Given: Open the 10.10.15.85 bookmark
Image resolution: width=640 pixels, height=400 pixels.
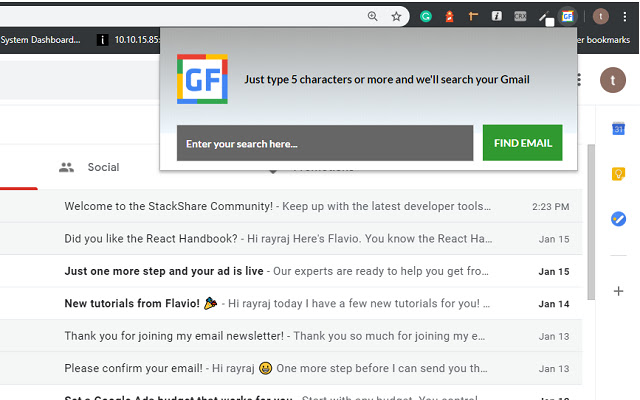Looking at the screenshot, I should click(128, 40).
